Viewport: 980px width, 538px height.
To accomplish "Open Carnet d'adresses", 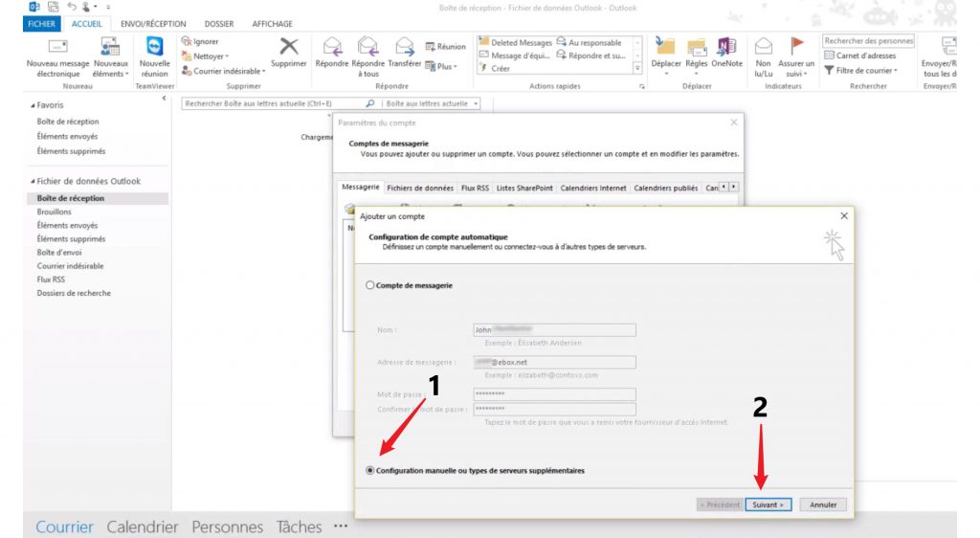I will (860, 56).
